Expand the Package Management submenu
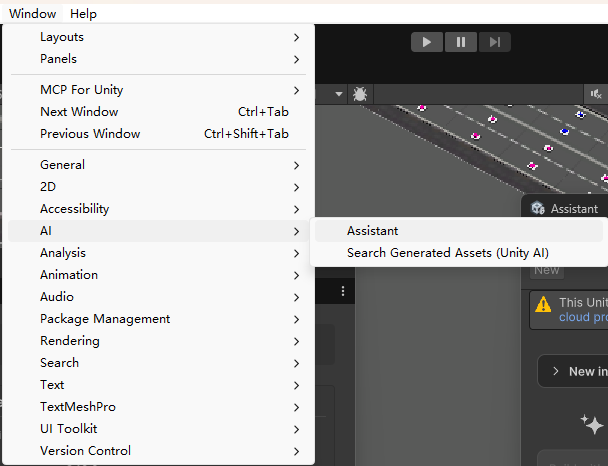Viewport: 608px width, 466px height. click(158, 319)
